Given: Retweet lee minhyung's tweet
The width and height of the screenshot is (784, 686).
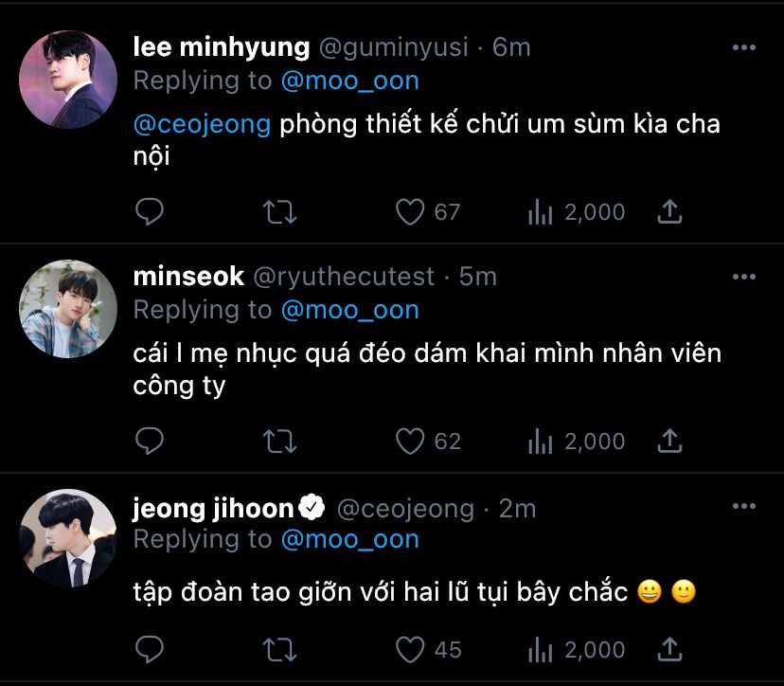Looking at the screenshot, I should point(279,211).
